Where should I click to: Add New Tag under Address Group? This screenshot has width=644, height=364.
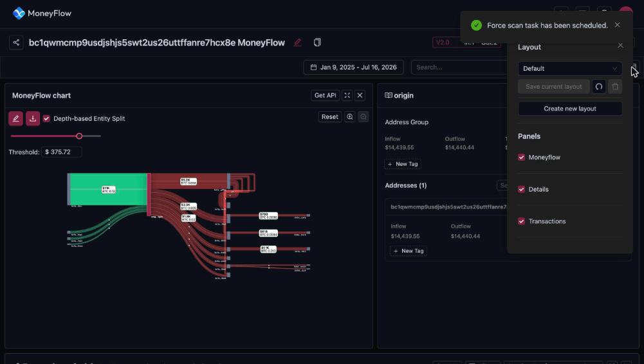coord(403,164)
